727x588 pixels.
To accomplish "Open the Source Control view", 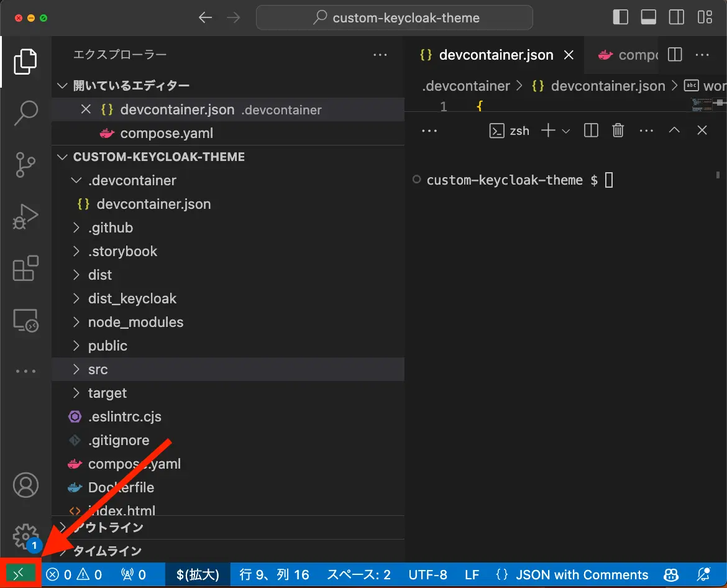I will [25, 165].
